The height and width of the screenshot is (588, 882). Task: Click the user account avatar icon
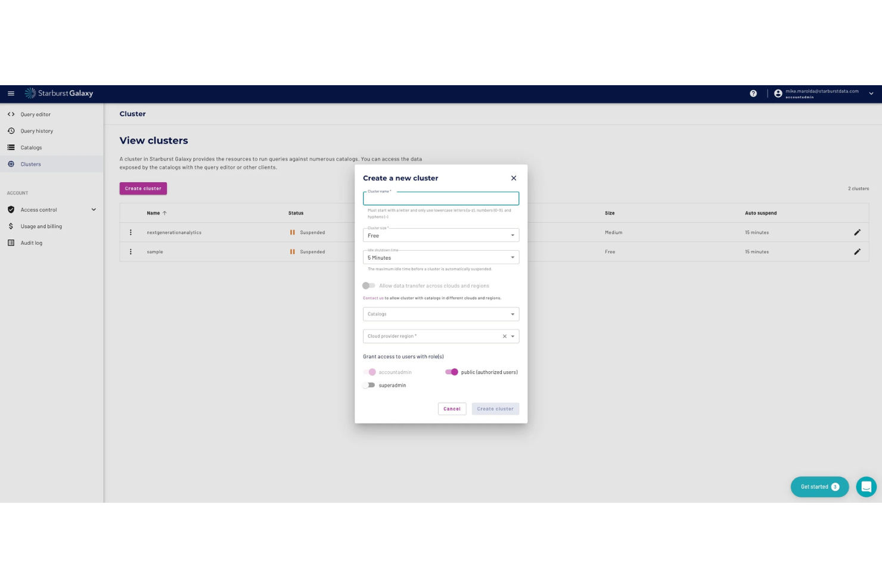(x=778, y=94)
